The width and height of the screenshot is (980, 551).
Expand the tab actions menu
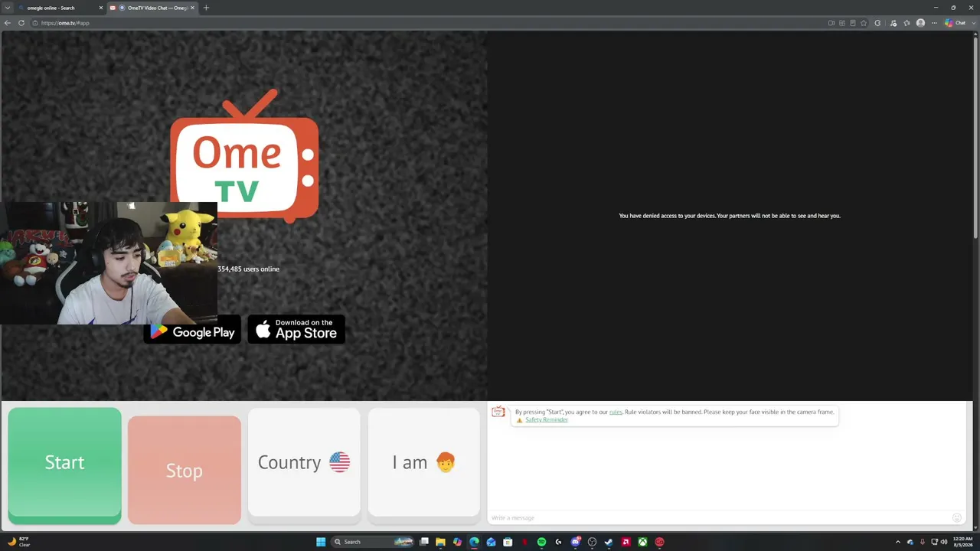click(x=7, y=8)
